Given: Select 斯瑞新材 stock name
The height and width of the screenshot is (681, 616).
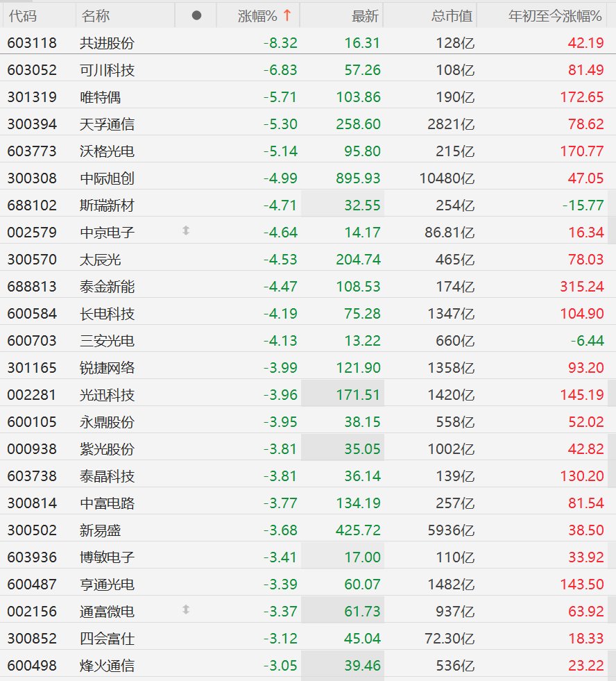Looking at the screenshot, I should (x=108, y=205).
